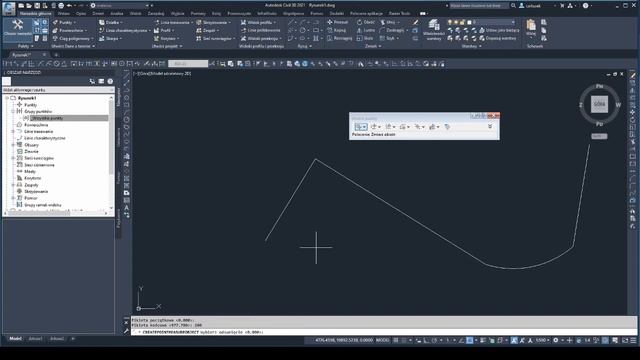Open the Zarządzaj ribbon tab
Screen dimensions: 640x360
(156, 13)
